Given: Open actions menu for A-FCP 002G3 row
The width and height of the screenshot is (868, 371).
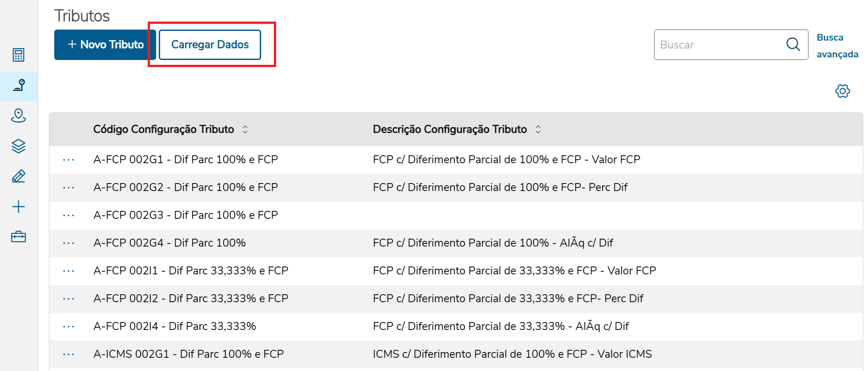Looking at the screenshot, I should pyautogui.click(x=69, y=215).
